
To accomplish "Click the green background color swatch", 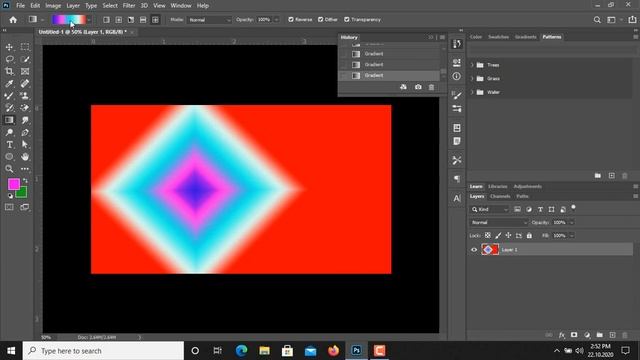I will click(23, 193).
